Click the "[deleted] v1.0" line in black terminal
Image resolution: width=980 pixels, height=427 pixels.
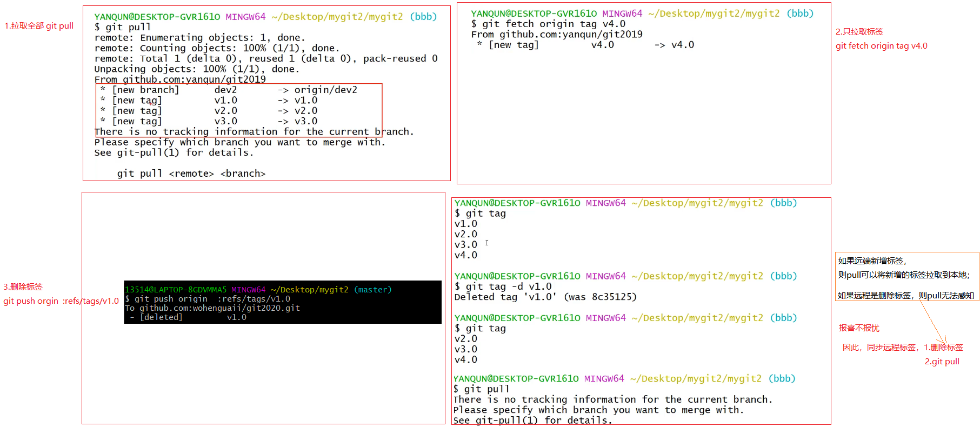[188, 317]
